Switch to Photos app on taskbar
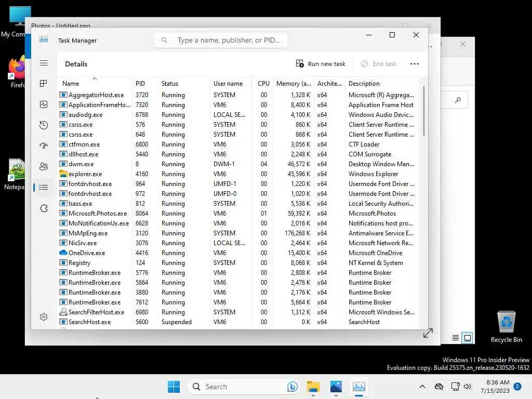Viewport: 532px width, 399px height. tap(336, 387)
